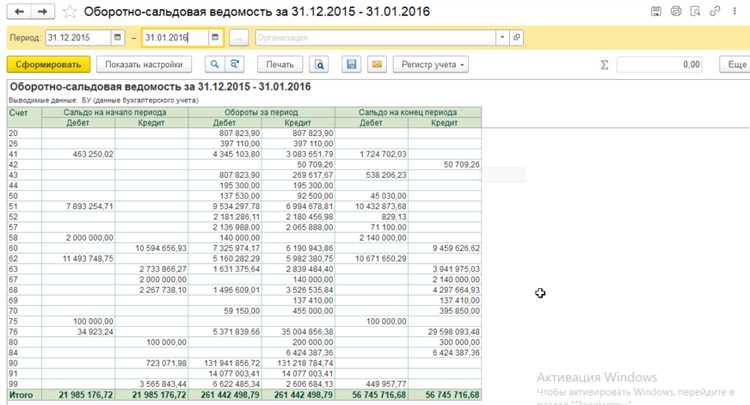Click the Сформировать button
This screenshot has height=405, width=750.
pyautogui.click(x=48, y=65)
